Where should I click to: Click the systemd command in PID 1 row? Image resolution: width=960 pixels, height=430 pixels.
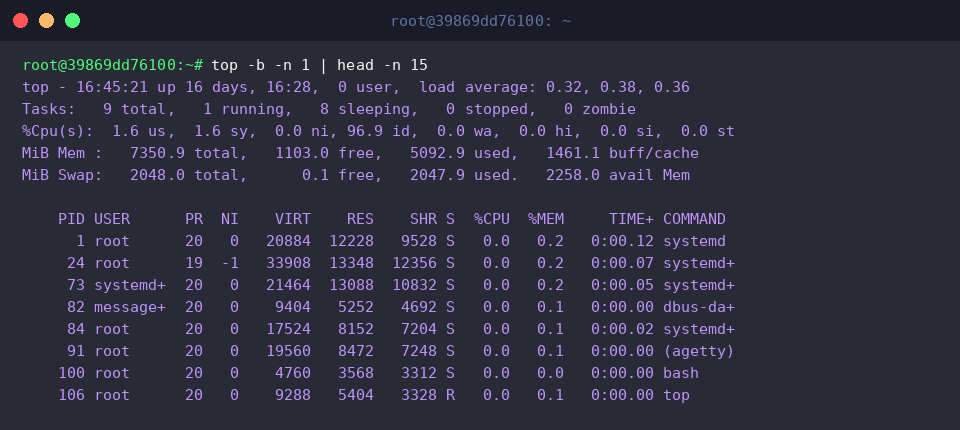[x=694, y=241]
